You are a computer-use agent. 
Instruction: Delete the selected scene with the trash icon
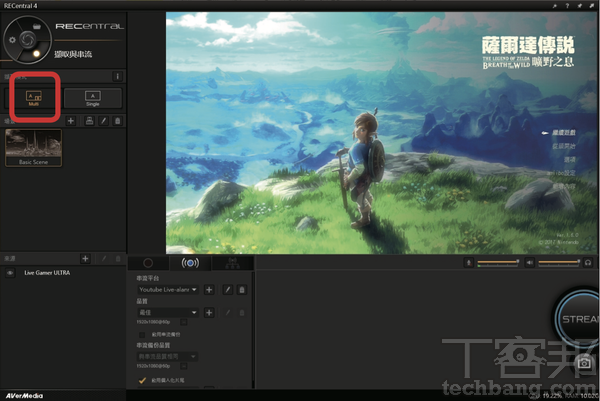click(x=118, y=120)
